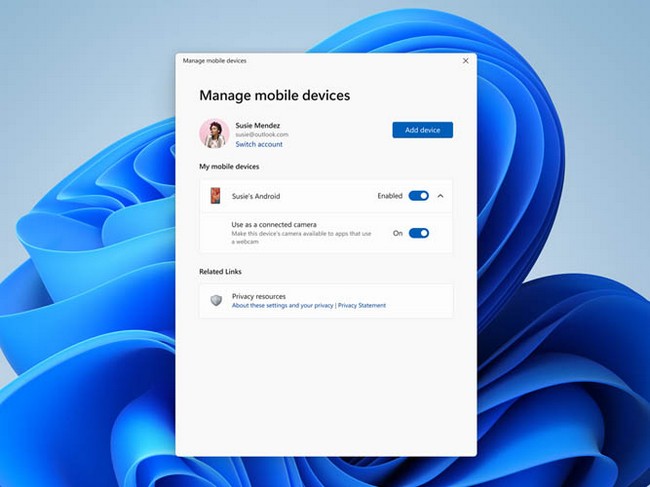Click the Susie's Android device name
This screenshot has width=650, height=487.
click(256, 196)
